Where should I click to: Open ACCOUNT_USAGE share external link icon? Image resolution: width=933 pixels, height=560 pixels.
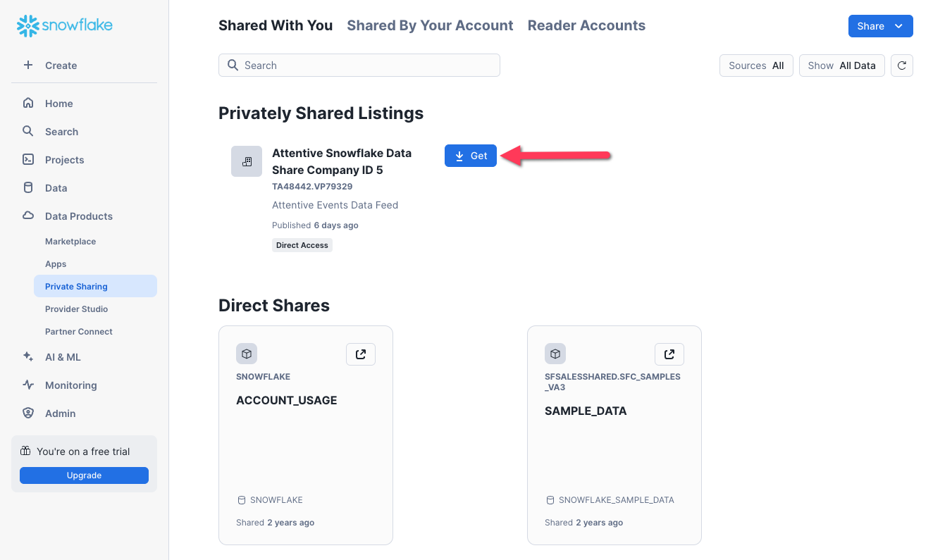click(361, 354)
